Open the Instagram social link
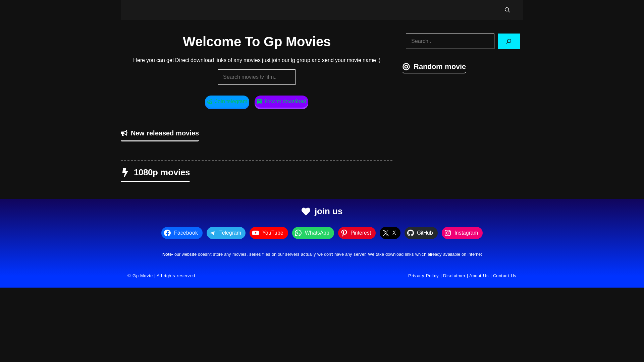The width and height of the screenshot is (644, 362). (x=462, y=233)
